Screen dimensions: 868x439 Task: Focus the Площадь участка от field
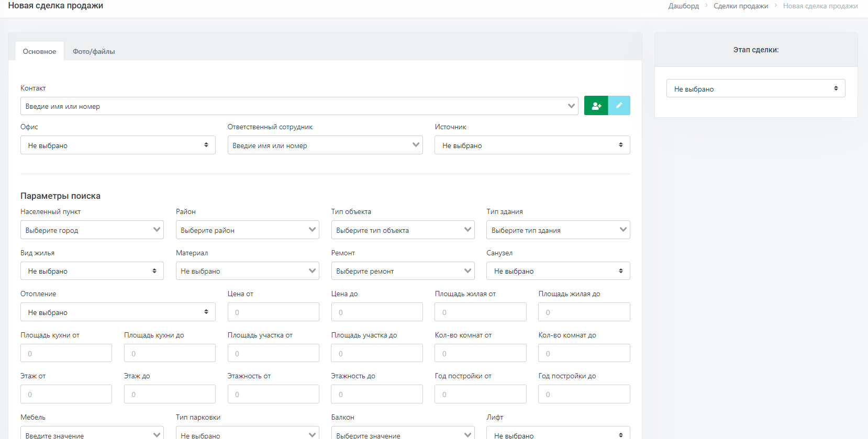pos(273,353)
